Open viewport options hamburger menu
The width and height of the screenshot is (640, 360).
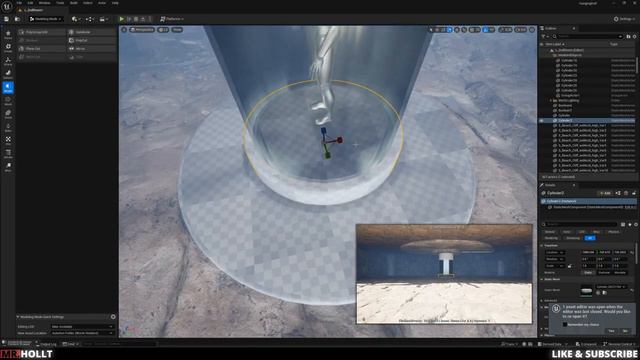click(x=124, y=30)
